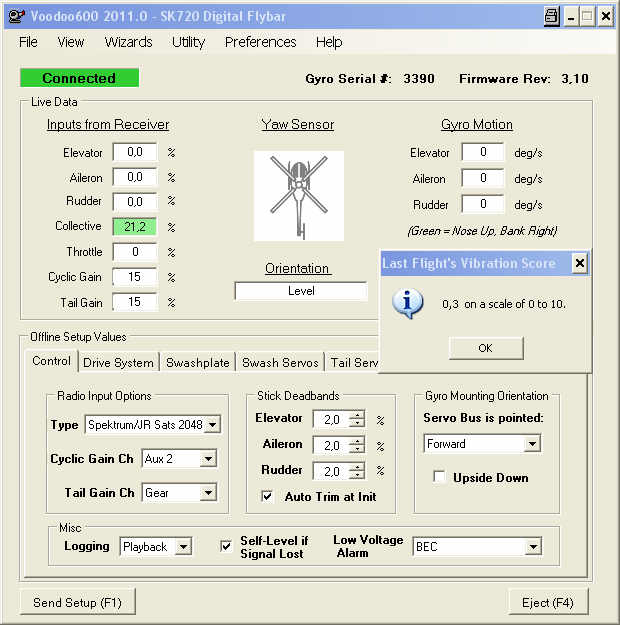Click the Firmware Rev value 3,10
Screen dimensions: 620x625
pyautogui.click(x=575, y=79)
